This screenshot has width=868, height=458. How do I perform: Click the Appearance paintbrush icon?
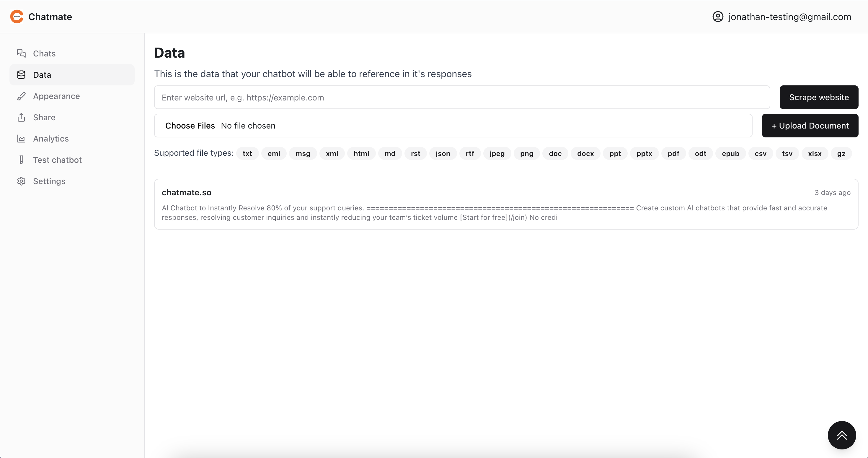(21, 96)
